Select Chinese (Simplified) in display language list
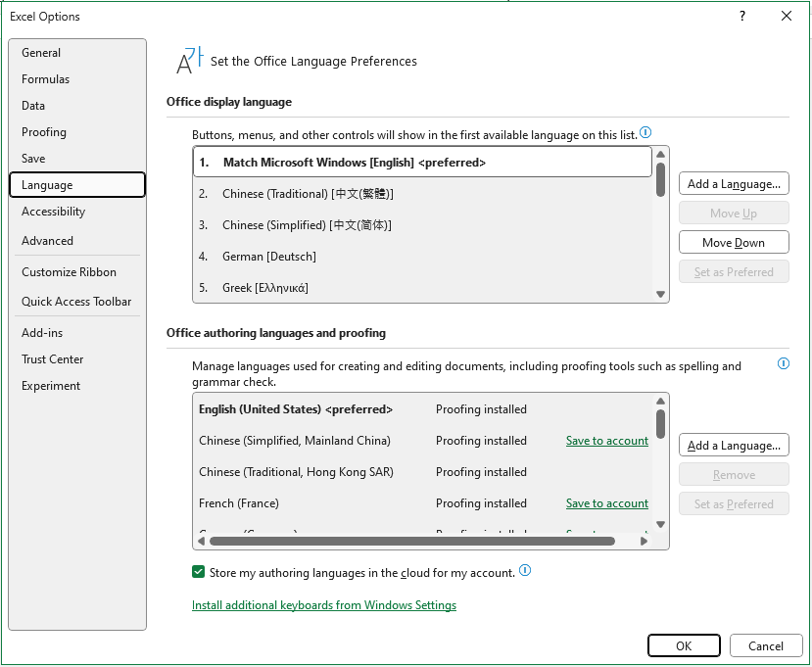 pyautogui.click(x=422, y=225)
